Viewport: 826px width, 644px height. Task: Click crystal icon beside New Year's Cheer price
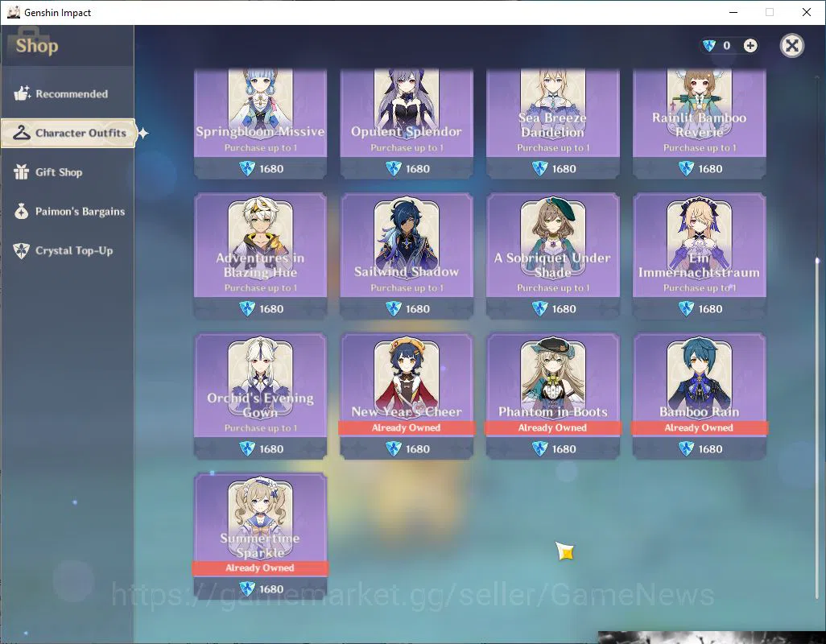[394, 448]
